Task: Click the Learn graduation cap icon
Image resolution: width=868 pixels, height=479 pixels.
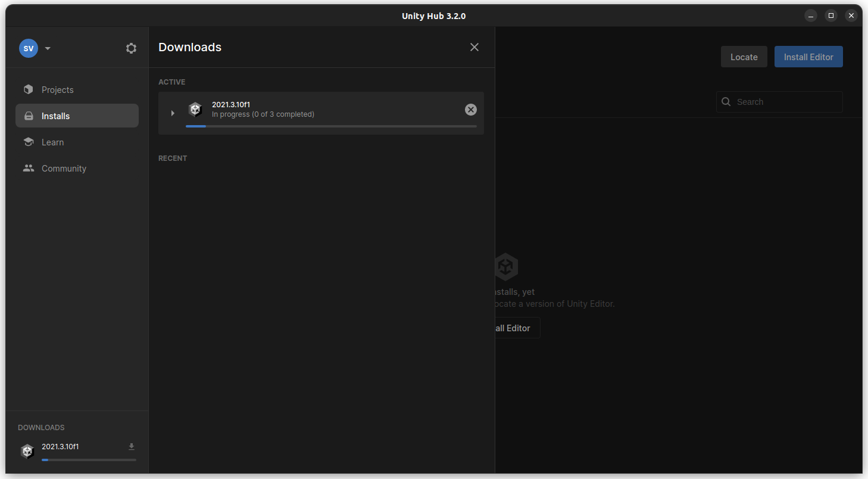Action: coord(29,142)
